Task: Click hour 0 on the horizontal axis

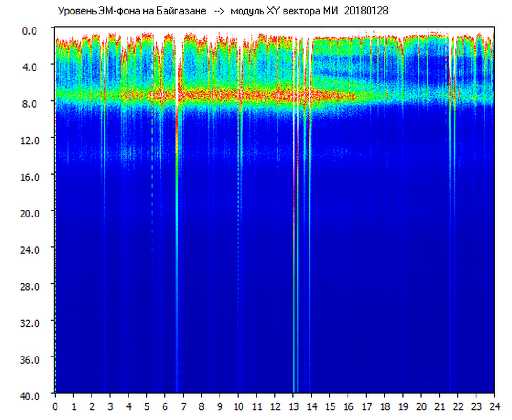Action: click(55, 406)
